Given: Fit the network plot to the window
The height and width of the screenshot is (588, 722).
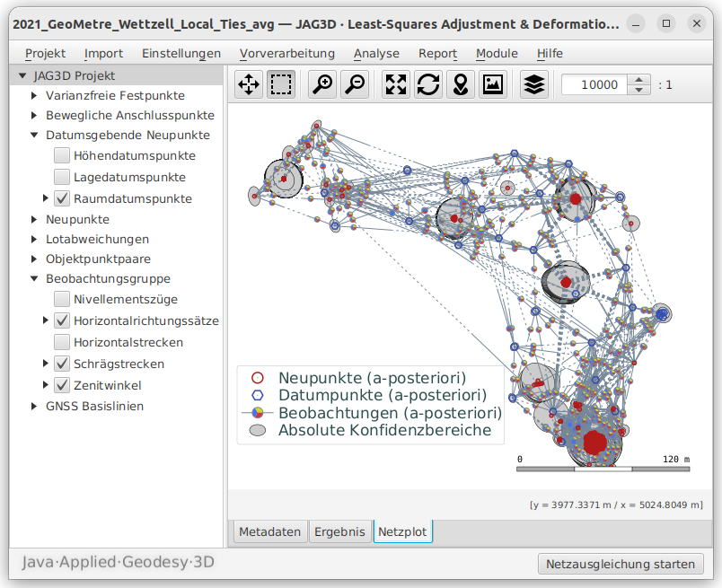Looking at the screenshot, I should coord(395,84).
